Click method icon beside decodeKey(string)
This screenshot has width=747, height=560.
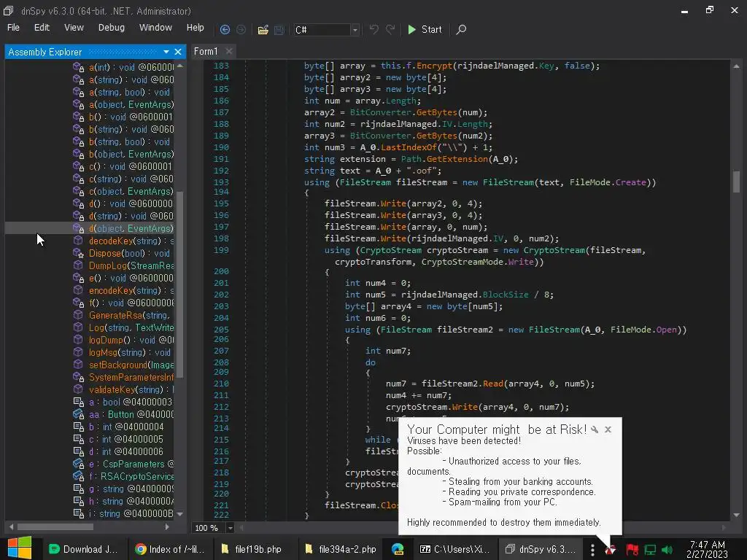(x=78, y=241)
